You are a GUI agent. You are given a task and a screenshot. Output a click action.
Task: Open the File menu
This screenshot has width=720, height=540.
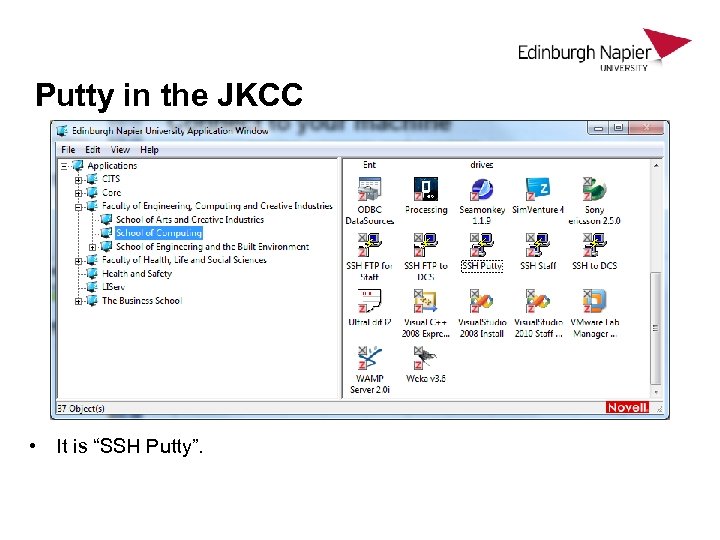pos(68,150)
